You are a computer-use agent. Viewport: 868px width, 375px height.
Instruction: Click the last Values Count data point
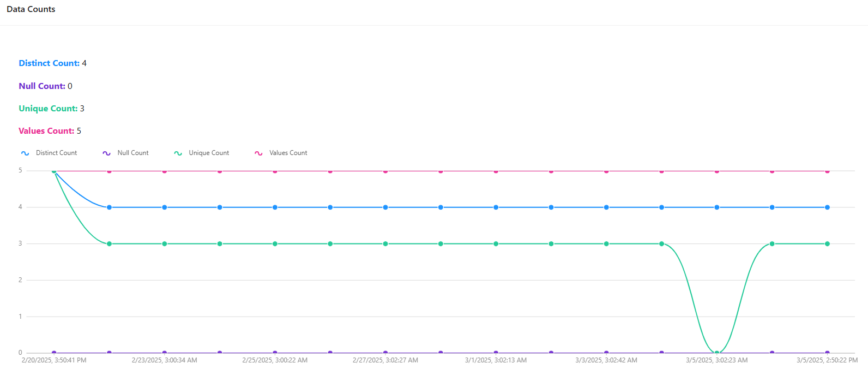pyautogui.click(x=827, y=171)
